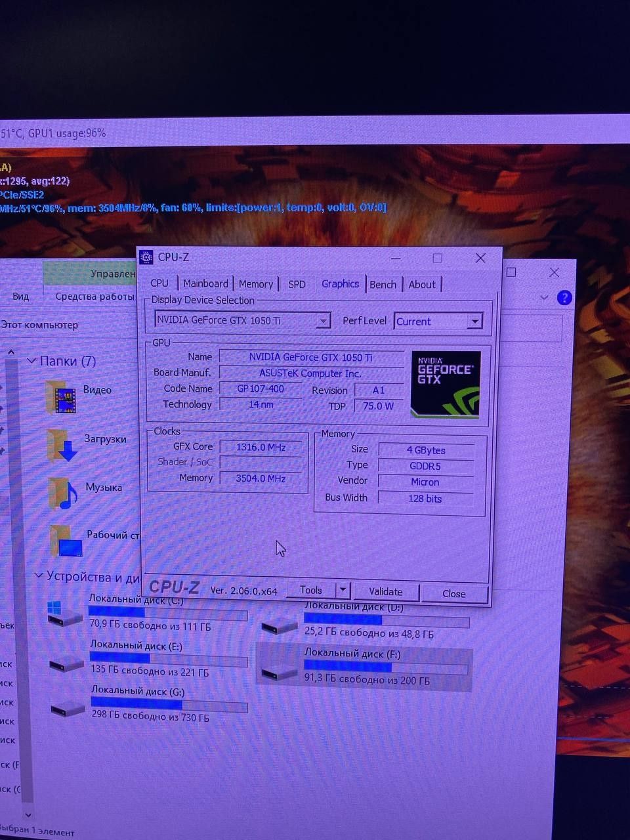630x840 pixels.
Task: Collapse the Папки (7) section
Action: [31, 361]
